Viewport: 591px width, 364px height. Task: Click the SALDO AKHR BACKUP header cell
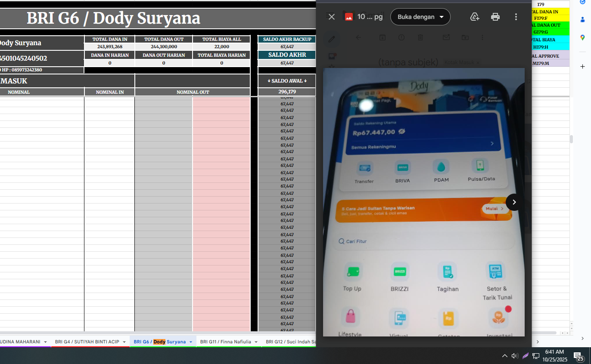coord(287,39)
